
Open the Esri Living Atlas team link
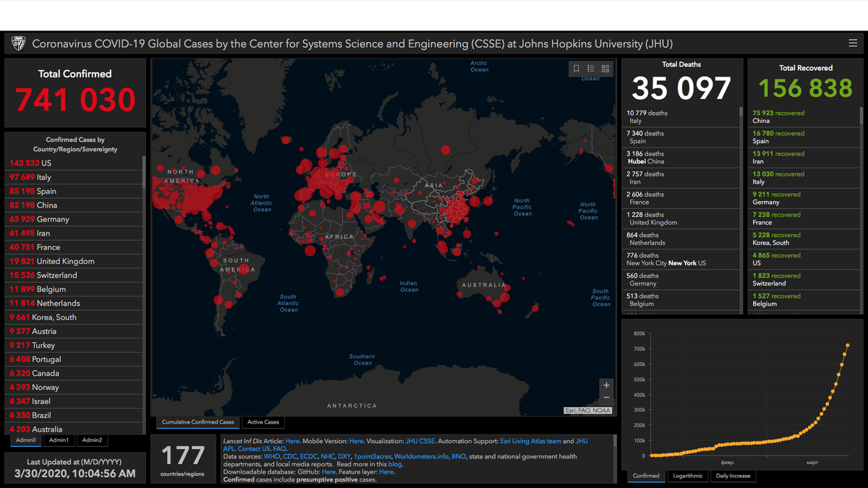pos(531,441)
